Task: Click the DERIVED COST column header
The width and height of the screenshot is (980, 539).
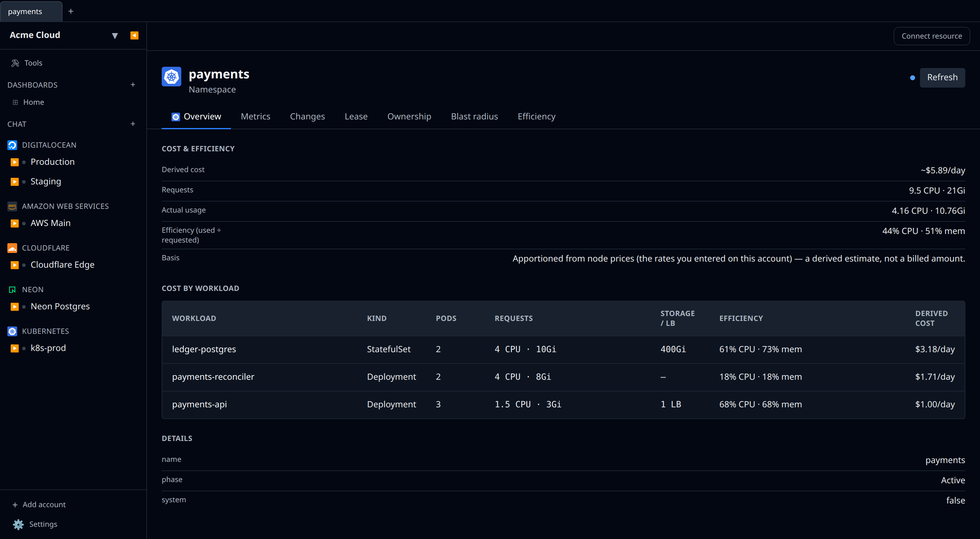Action: [x=931, y=318]
